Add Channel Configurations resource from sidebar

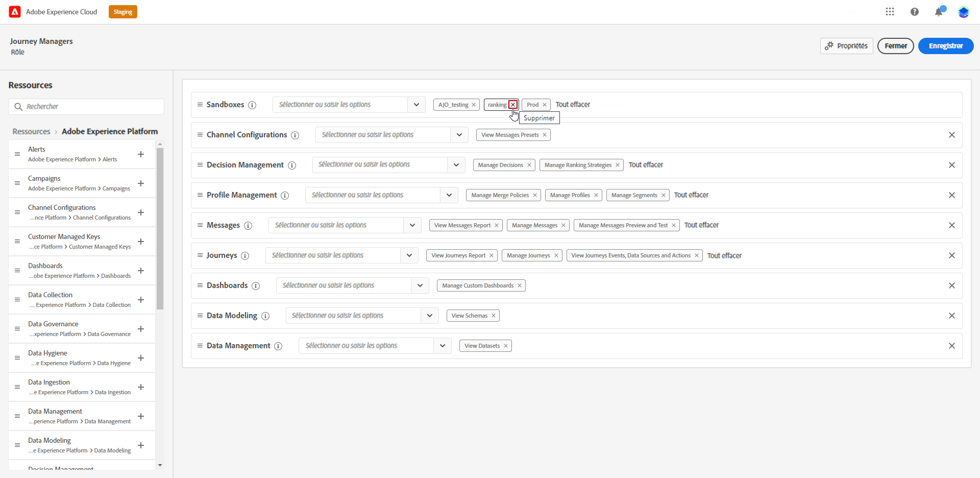click(x=141, y=212)
